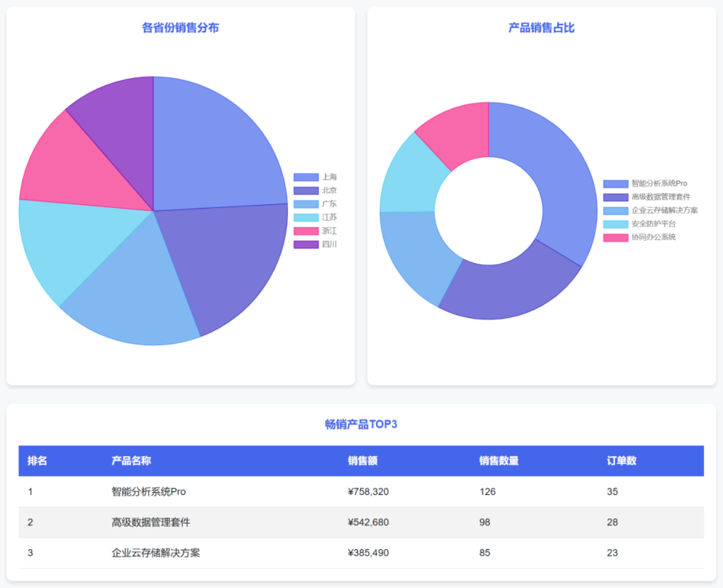The height and width of the screenshot is (588, 723).
Task: Click the ¥385,490 sales amount
Action: pos(369,553)
